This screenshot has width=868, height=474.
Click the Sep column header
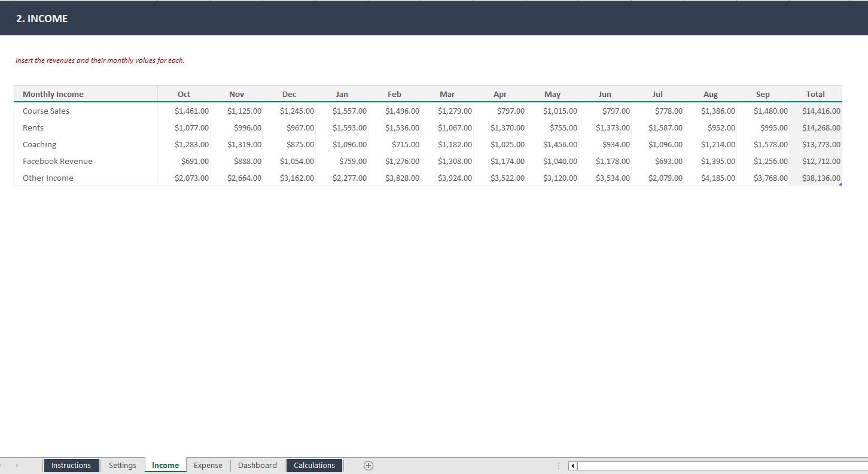(763, 94)
